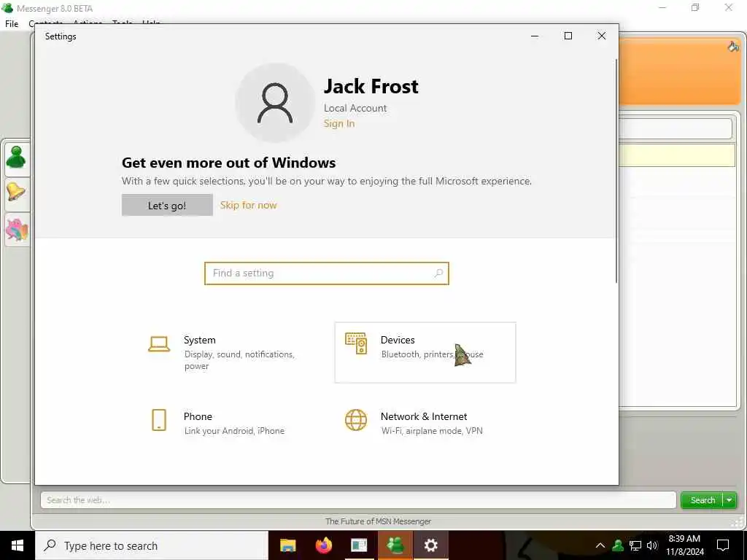747x560 pixels.
Task: Switch to Messenger via taskbar icon
Action: point(395,545)
